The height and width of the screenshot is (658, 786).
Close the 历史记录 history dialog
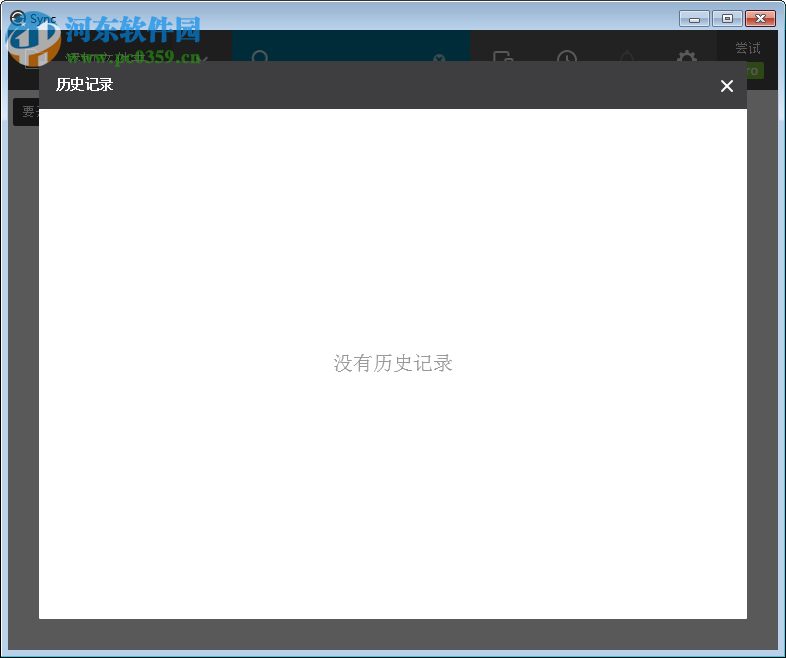point(726,86)
